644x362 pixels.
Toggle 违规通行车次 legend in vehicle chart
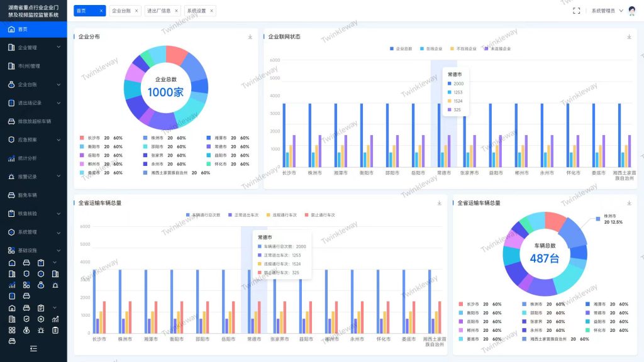tap(284, 215)
